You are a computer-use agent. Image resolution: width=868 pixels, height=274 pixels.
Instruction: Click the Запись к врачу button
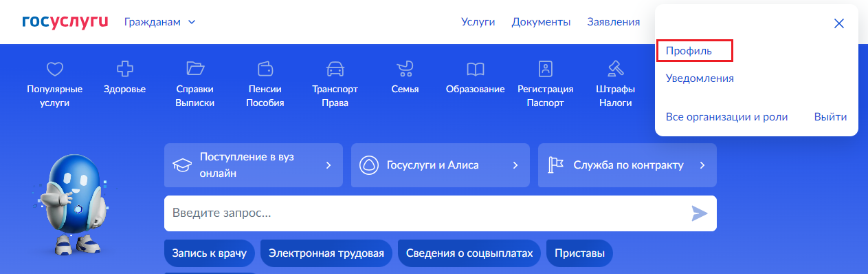[x=210, y=253]
